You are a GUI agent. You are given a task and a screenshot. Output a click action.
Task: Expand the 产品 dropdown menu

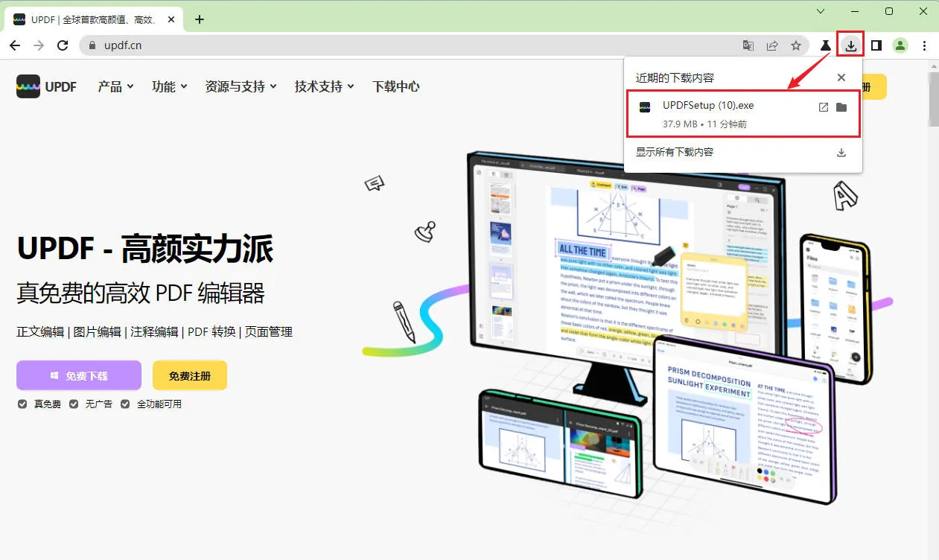[x=115, y=86]
